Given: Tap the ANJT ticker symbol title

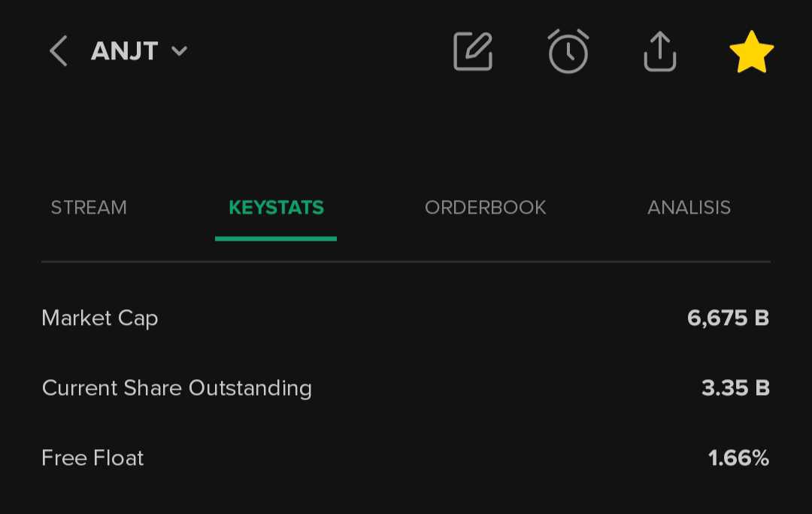Looking at the screenshot, I should point(125,52).
